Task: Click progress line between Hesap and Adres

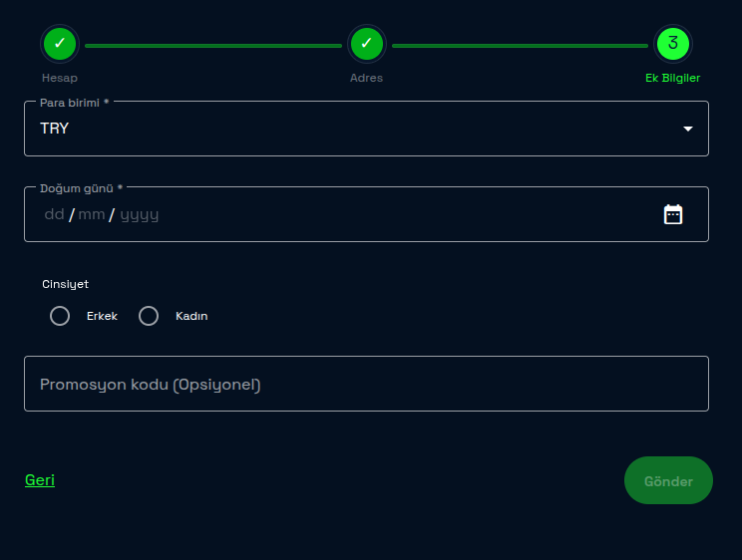Action: [x=212, y=45]
